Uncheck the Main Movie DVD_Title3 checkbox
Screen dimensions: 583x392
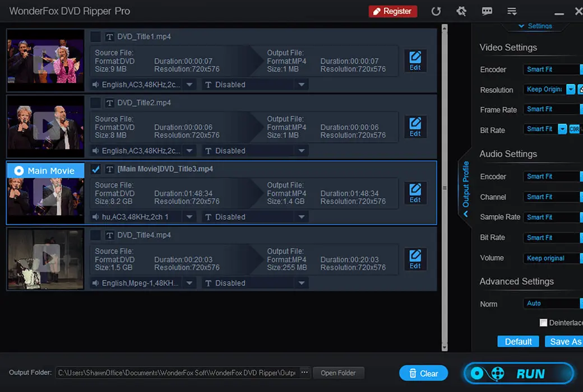pyautogui.click(x=95, y=169)
